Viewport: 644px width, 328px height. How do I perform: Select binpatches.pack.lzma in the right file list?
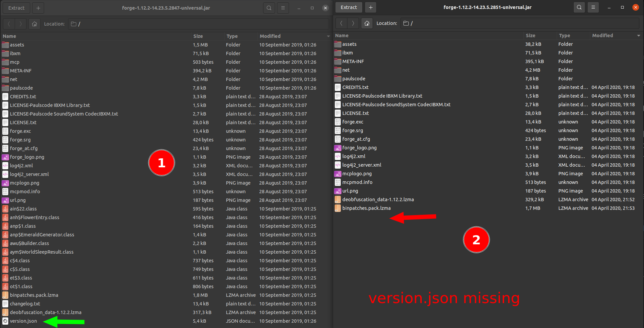pyautogui.click(x=366, y=208)
